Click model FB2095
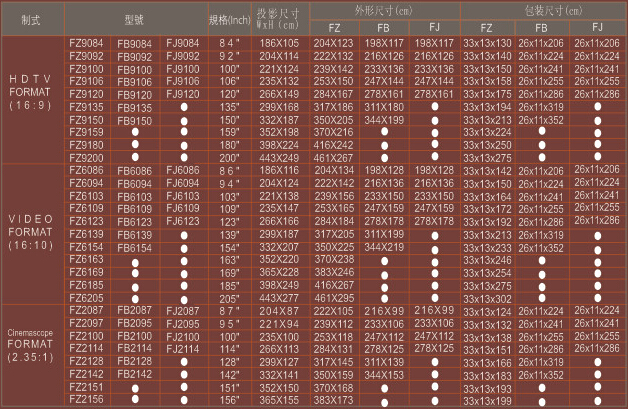628x409 pixels. [x=135, y=323]
